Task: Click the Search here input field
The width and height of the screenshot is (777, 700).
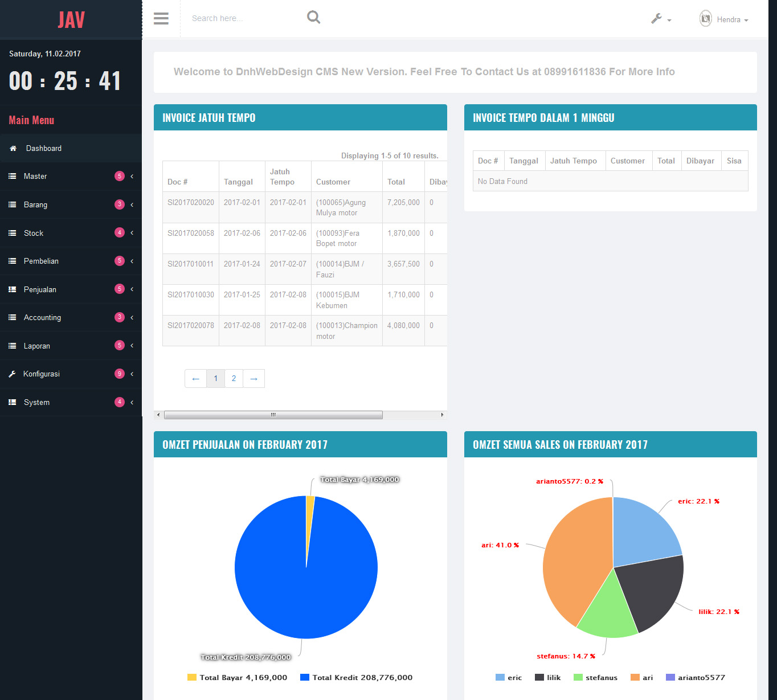Action: tap(245, 18)
